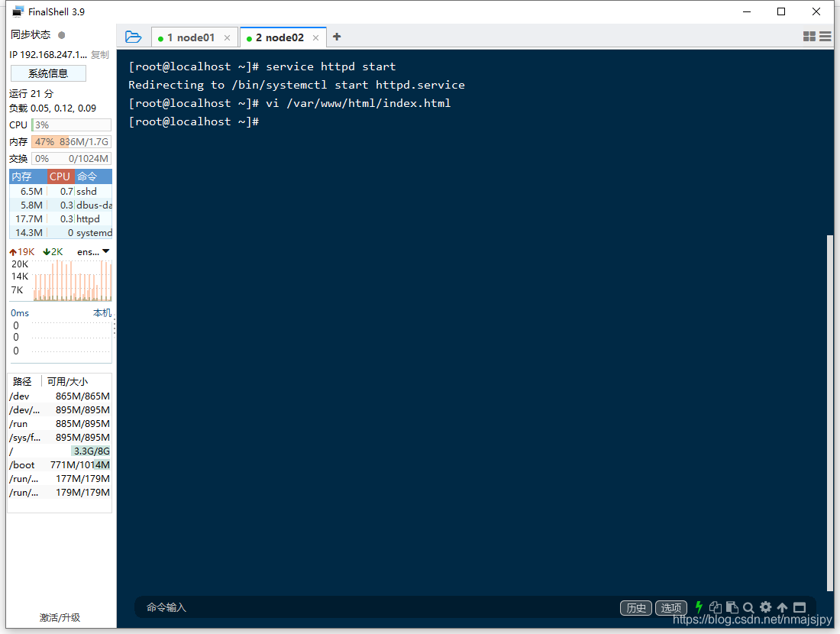840x634 pixels.
Task: Select the sshd process row
Action: pyautogui.click(x=60, y=191)
